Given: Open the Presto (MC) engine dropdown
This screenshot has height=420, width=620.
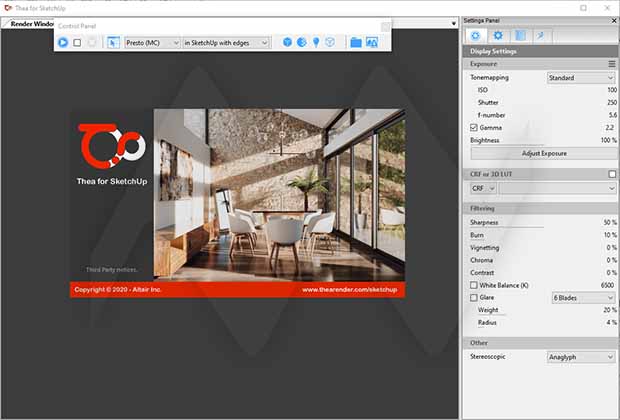Looking at the screenshot, I should tap(152, 43).
